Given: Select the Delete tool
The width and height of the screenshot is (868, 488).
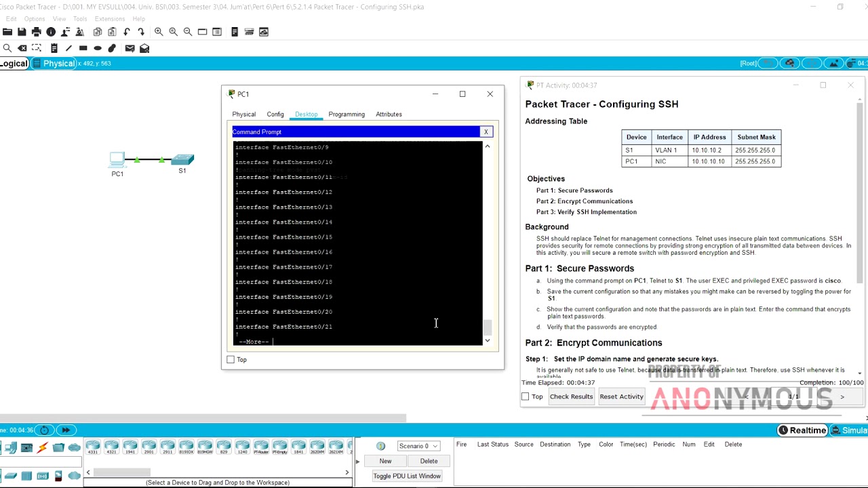Looking at the screenshot, I should pyautogui.click(x=22, y=48).
